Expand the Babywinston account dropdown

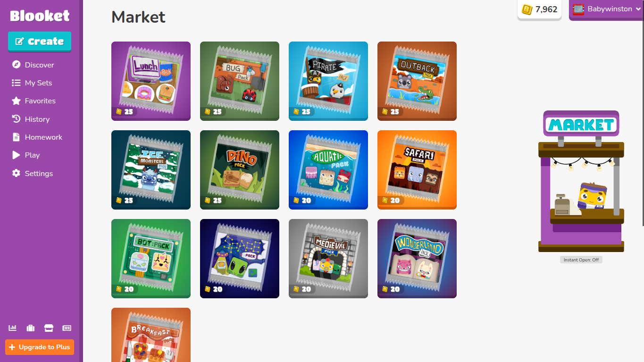606,9
